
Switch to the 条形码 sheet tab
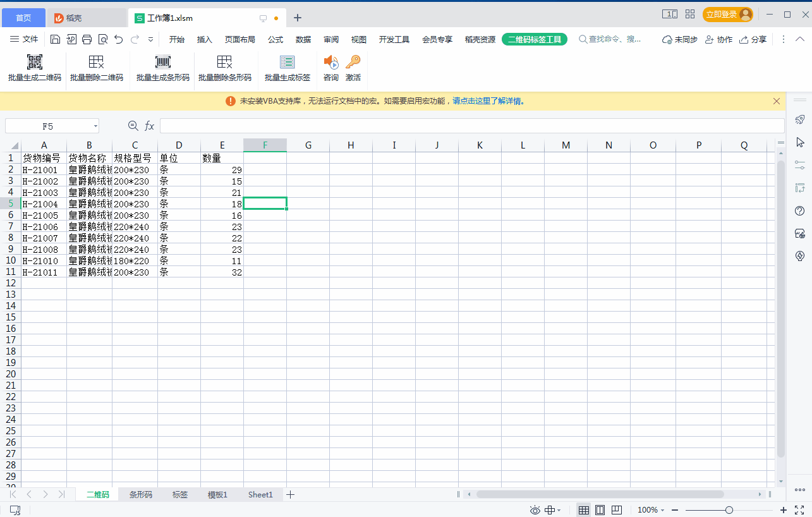click(x=141, y=495)
